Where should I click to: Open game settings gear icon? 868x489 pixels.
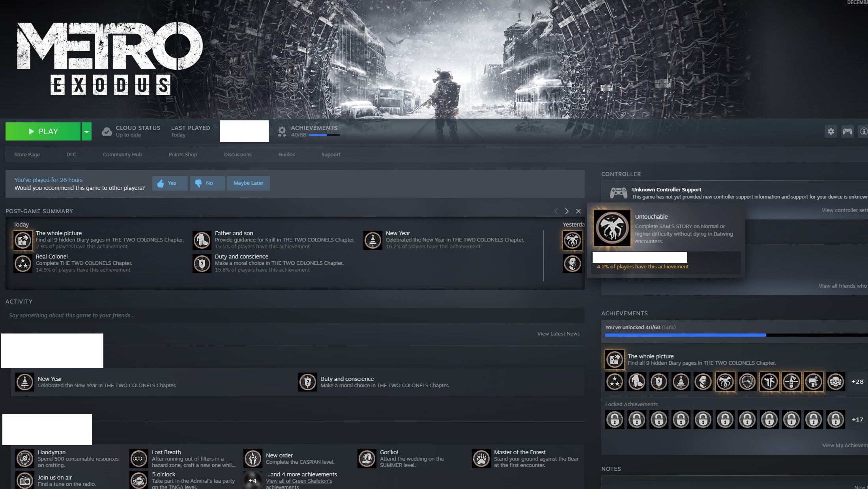click(831, 131)
